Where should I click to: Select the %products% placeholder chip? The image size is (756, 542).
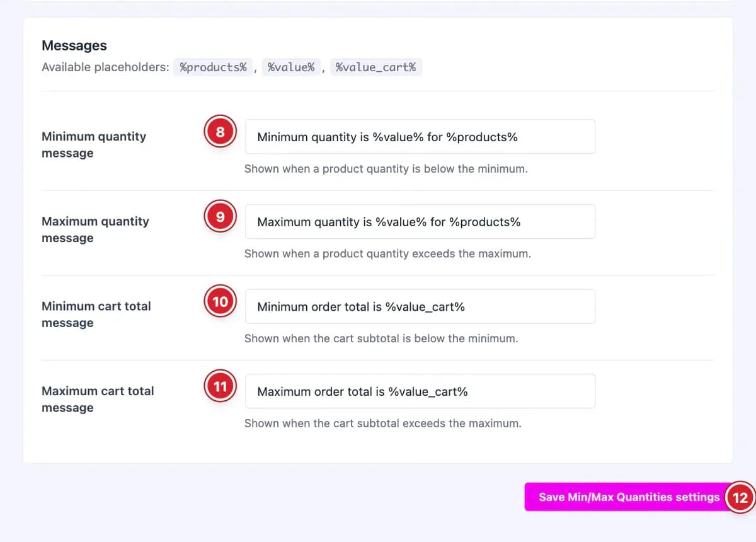click(x=213, y=67)
